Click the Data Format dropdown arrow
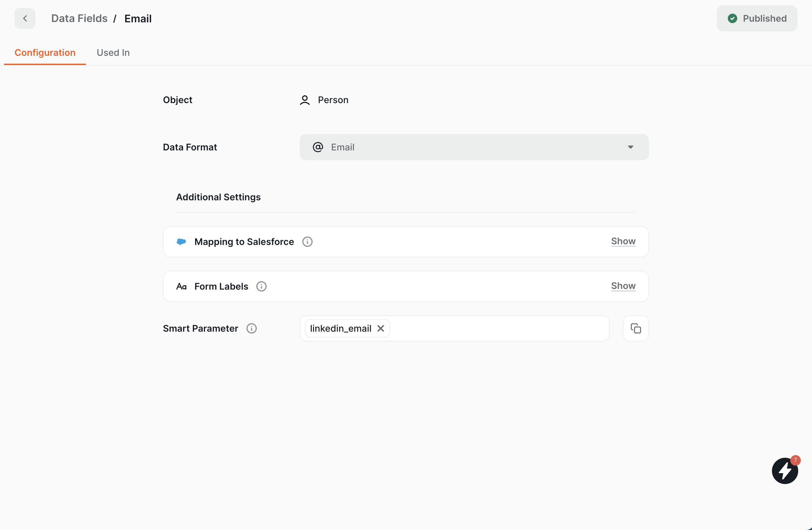812x530 pixels. [630, 147]
